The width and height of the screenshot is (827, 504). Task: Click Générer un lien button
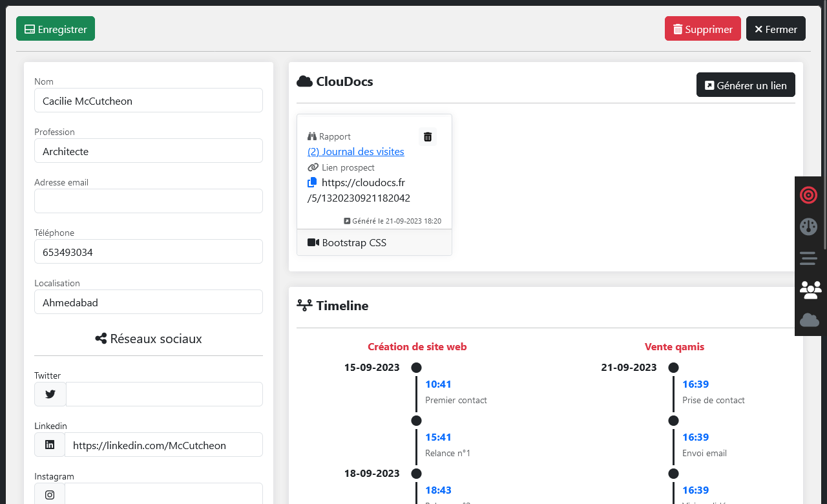tap(746, 85)
